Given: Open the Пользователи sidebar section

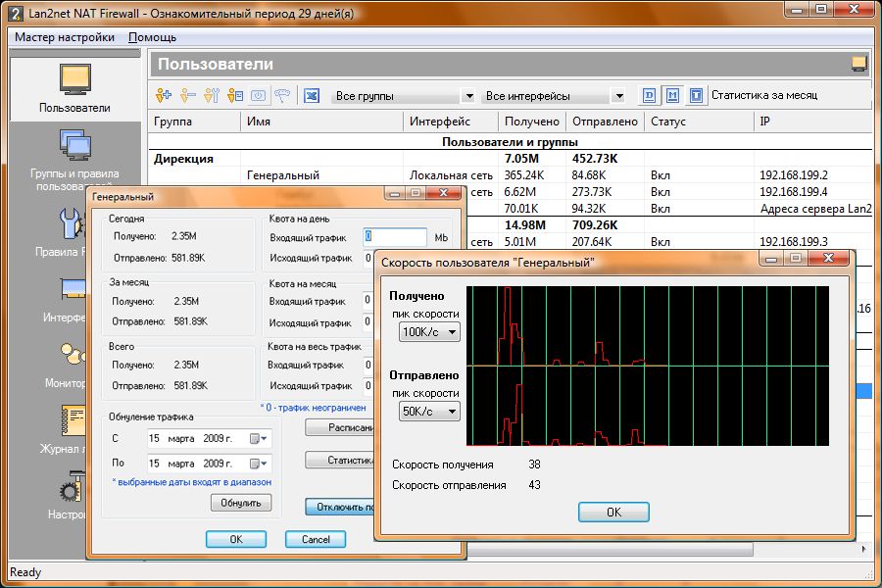Looking at the screenshot, I should click(74, 82).
